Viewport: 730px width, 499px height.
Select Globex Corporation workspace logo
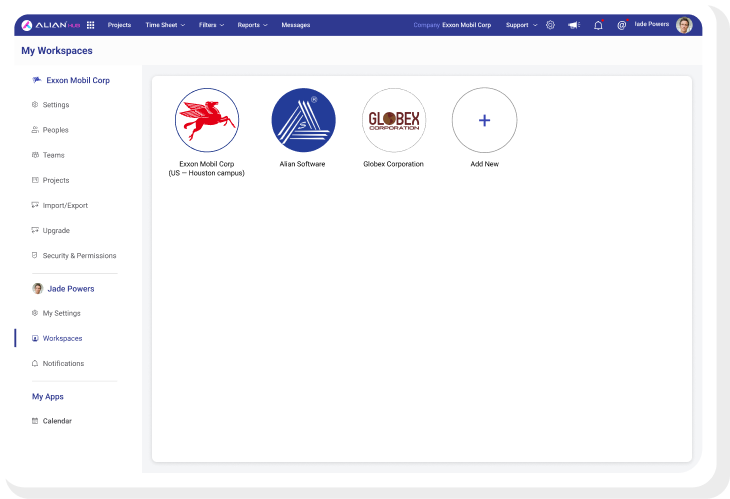(394, 120)
